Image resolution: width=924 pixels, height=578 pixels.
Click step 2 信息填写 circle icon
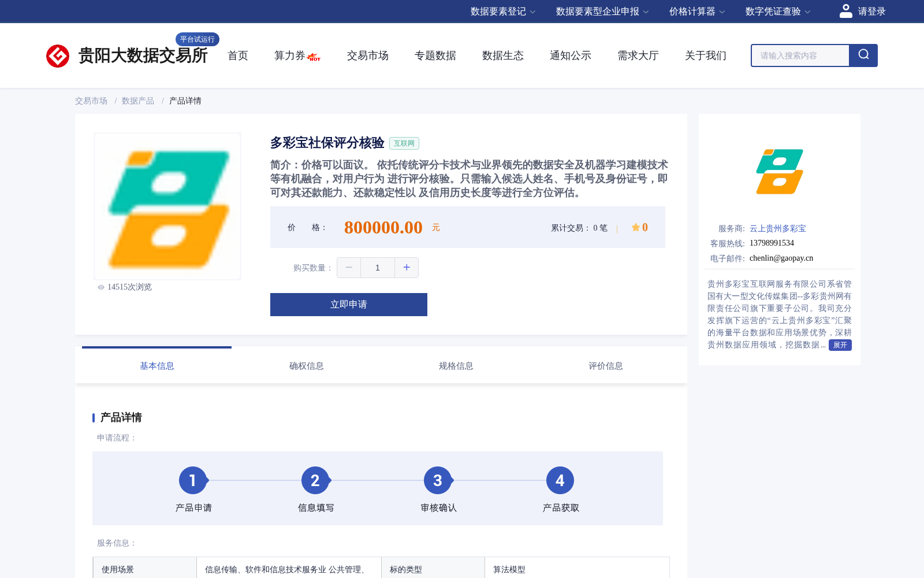pyautogui.click(x=315, y=480)
